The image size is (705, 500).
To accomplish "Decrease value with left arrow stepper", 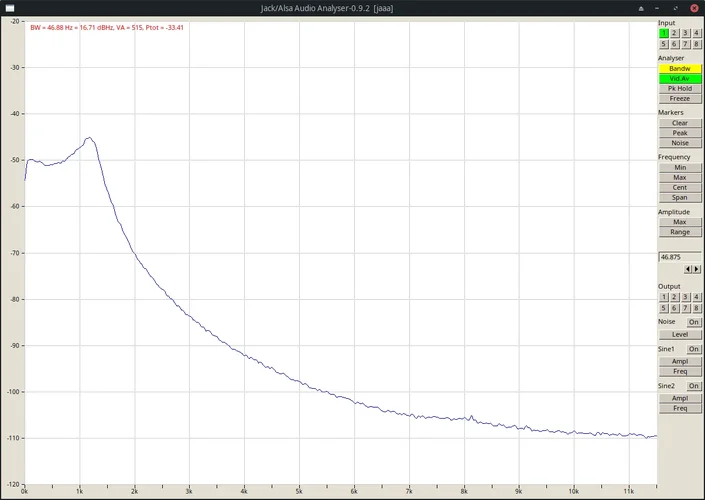I will click(687, 269).
